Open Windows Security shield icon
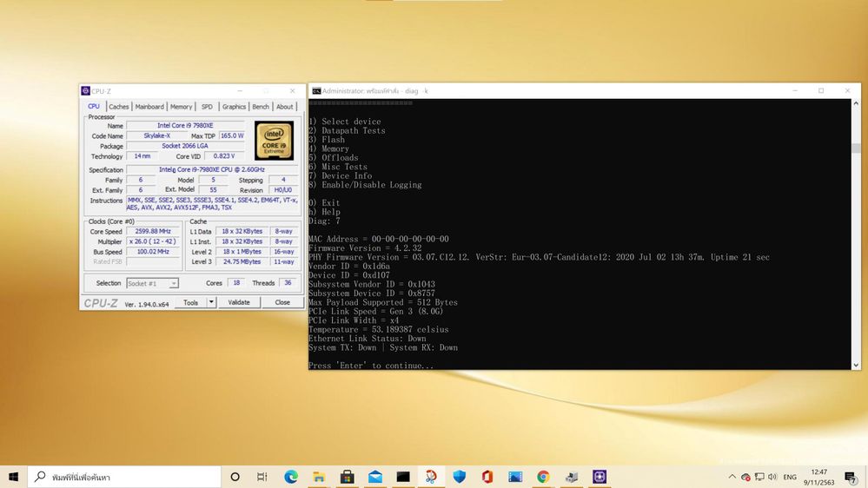Viewport: 868px width, 488px height. coord(460,477)
